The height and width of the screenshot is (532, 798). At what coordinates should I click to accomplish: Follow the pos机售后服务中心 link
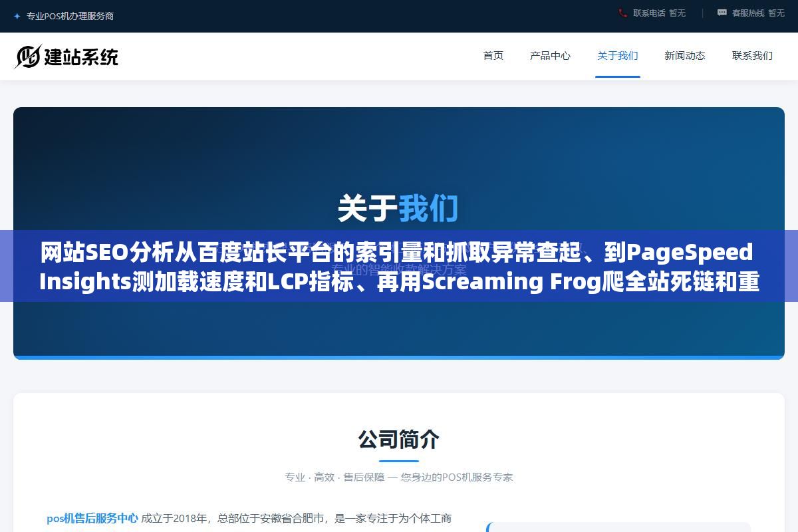click(x=92, y=518)
